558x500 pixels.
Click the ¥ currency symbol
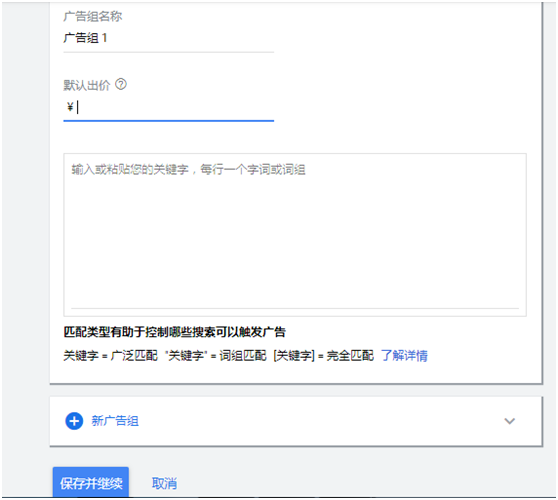point(70,107)
